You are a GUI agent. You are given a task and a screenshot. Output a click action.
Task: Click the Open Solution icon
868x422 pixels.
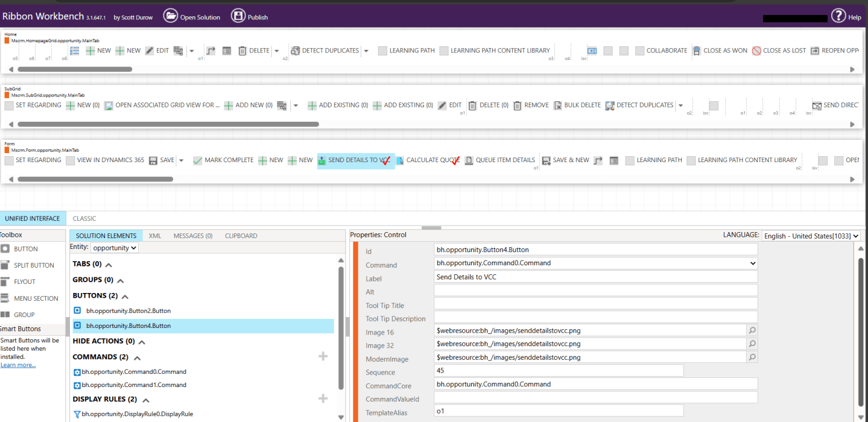[169, 17]
